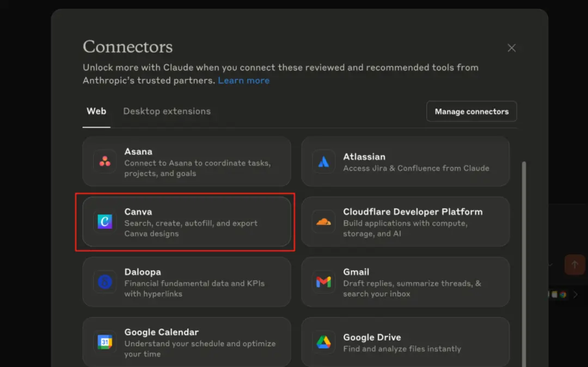Image resolution: width=588 pixels, height=367 pixels.
Task: Click the Google Calendar logo icon
Action: (105, 342)
